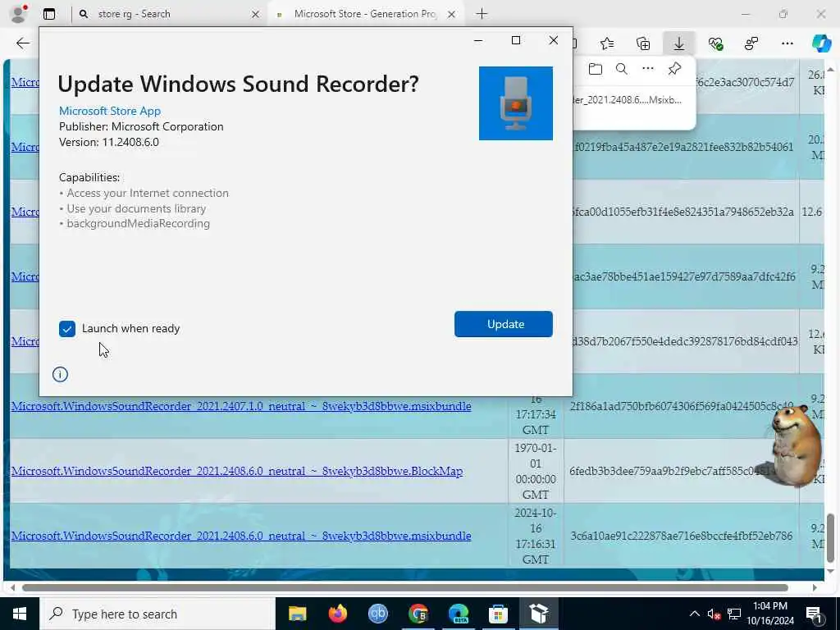Click the Version: 11.2408.6.0 text
Image resolution: width=840 pixels, height=630 pixels.
point(109,142)
